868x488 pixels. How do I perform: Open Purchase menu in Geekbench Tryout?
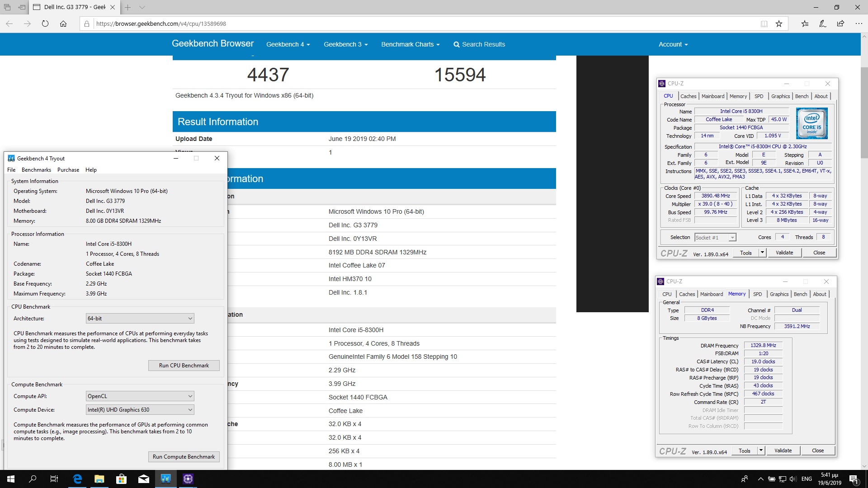68,170
